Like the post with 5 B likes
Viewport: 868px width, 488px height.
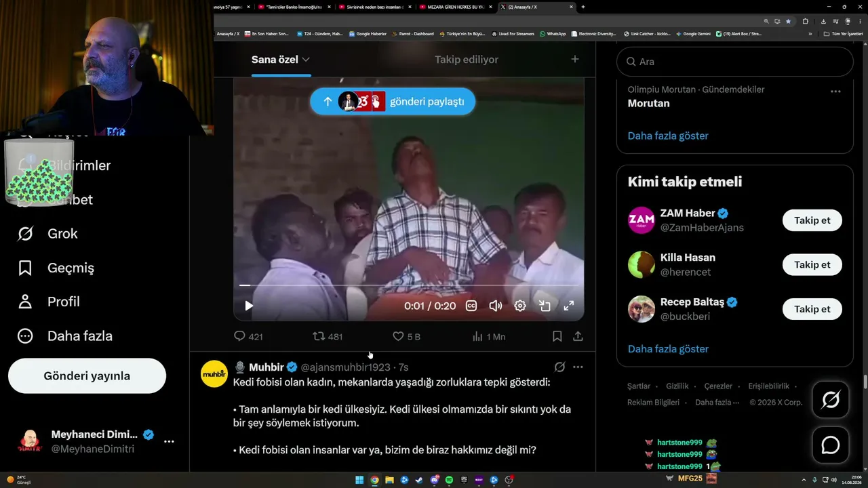tap(407, 336)
